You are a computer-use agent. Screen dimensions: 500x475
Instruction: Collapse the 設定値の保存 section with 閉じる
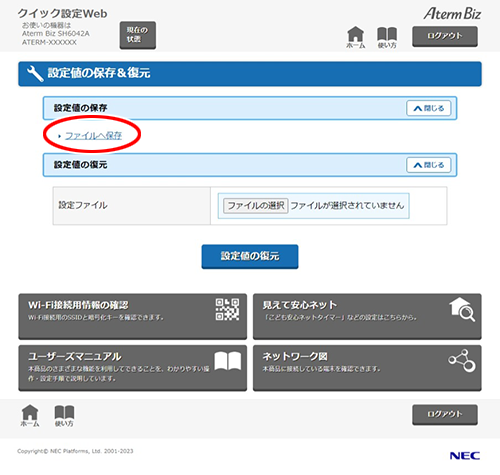[x=429, y=108]
